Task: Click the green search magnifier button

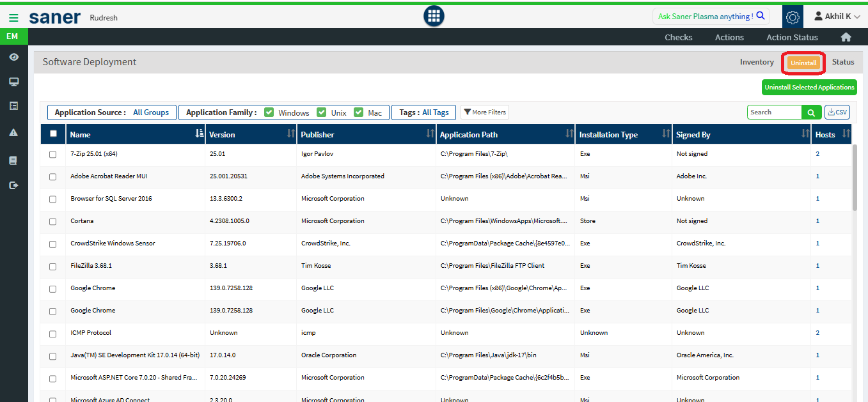Action: (811, 112)
